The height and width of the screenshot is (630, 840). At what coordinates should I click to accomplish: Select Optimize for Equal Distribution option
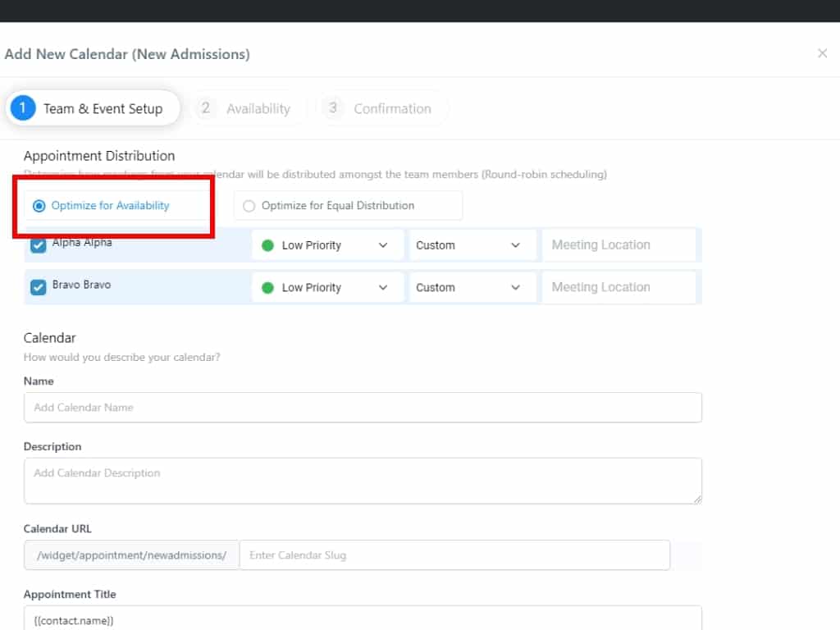click(x=249, y=206)
